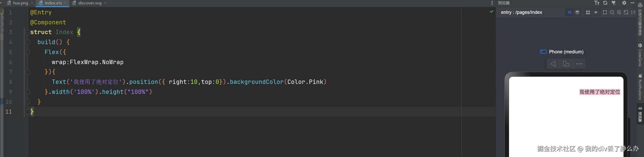
Task: Open the three-dots more options for device
Action: (579, 64)
